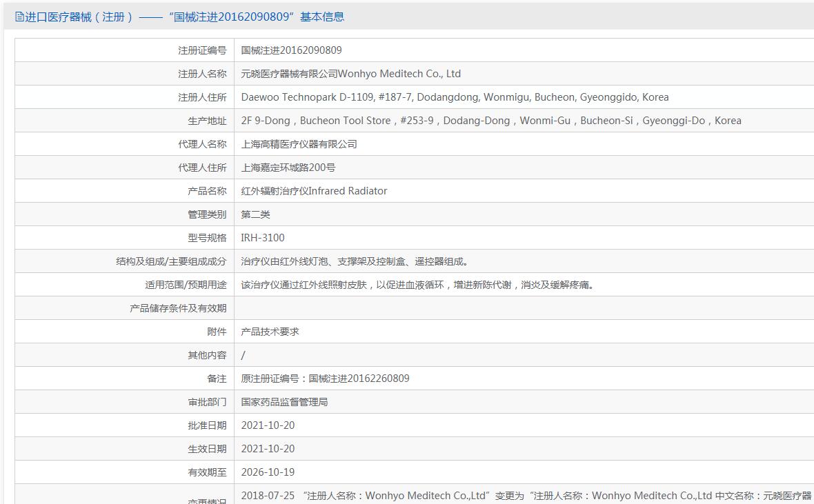This screenshot has height=504, width=814.
Task: Click product name 红外辐射治疗仪Infrared Radiator
Action: pos(314,191)
